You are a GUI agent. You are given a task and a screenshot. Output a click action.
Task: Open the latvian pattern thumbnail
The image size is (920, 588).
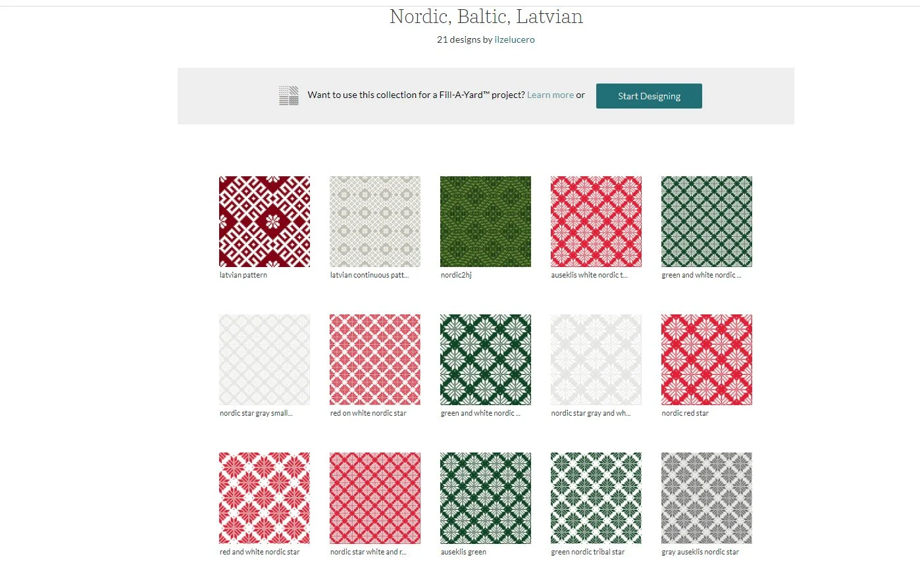(x=265, y=222)
